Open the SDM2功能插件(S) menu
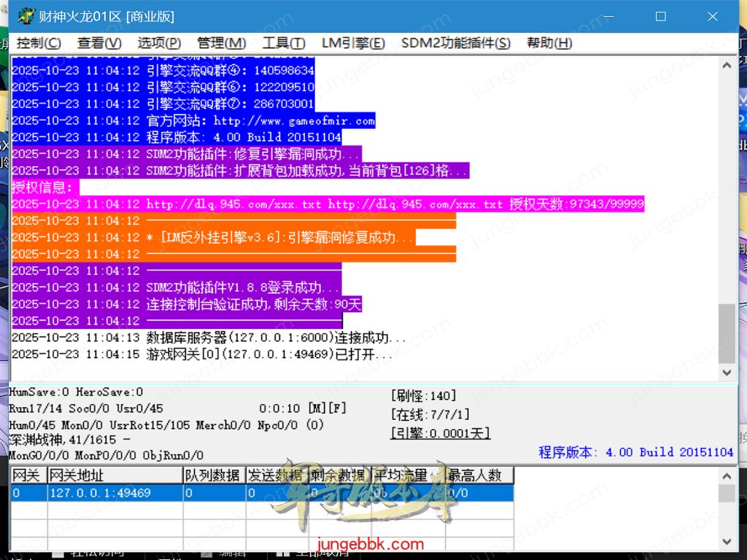 tap(455, 43)
